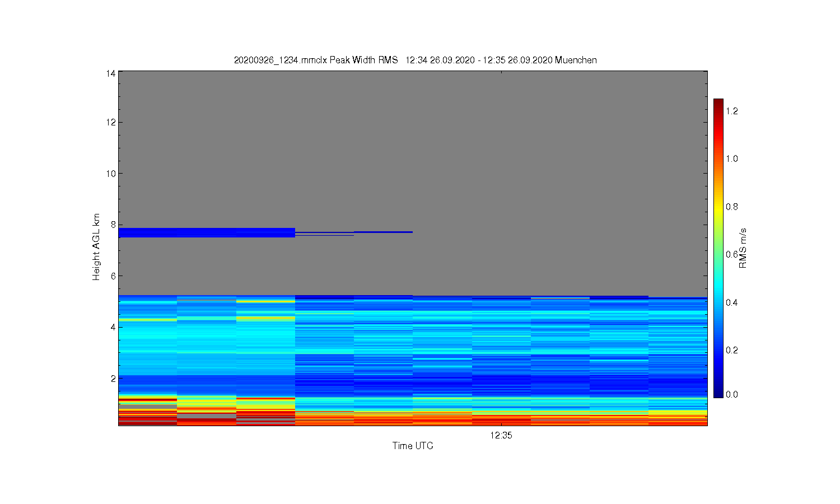Click the thin blue line near 8 km
Viewport: 840px width, 504px height.
click(383, 232)
